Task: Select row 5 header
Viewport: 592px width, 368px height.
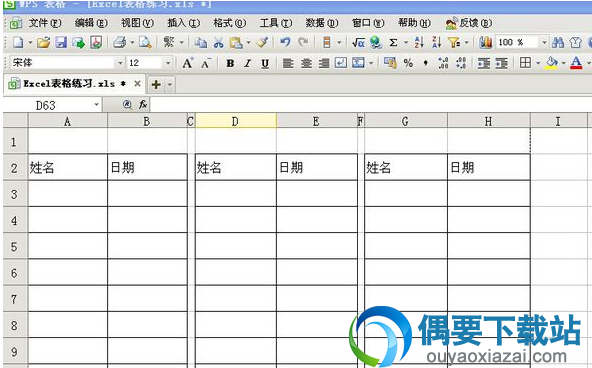Action: coord(14,246)
